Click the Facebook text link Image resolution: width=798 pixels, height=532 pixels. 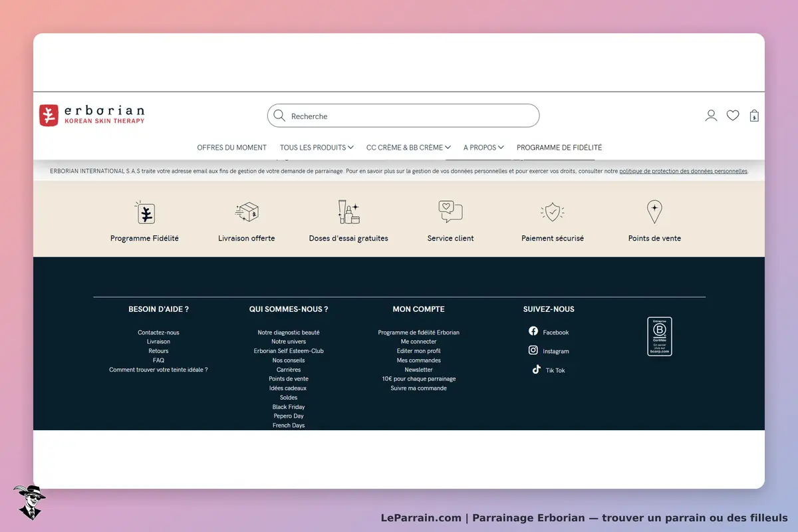556,332
